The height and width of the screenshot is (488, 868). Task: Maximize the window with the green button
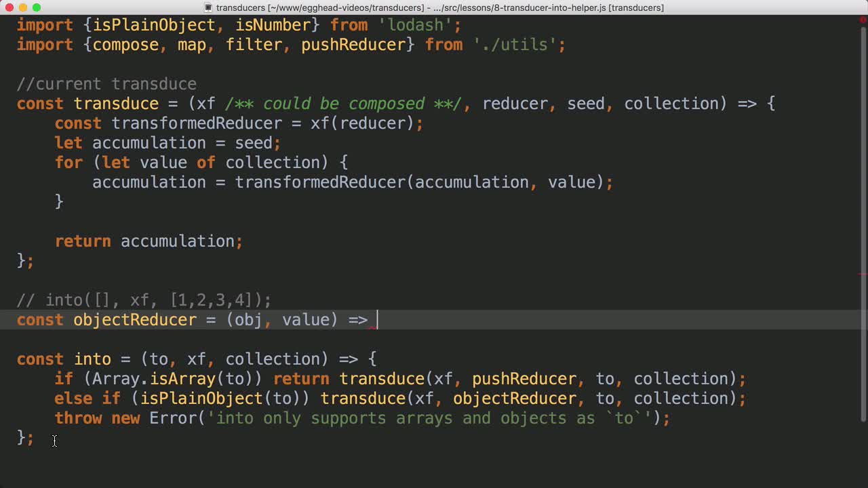36,7
